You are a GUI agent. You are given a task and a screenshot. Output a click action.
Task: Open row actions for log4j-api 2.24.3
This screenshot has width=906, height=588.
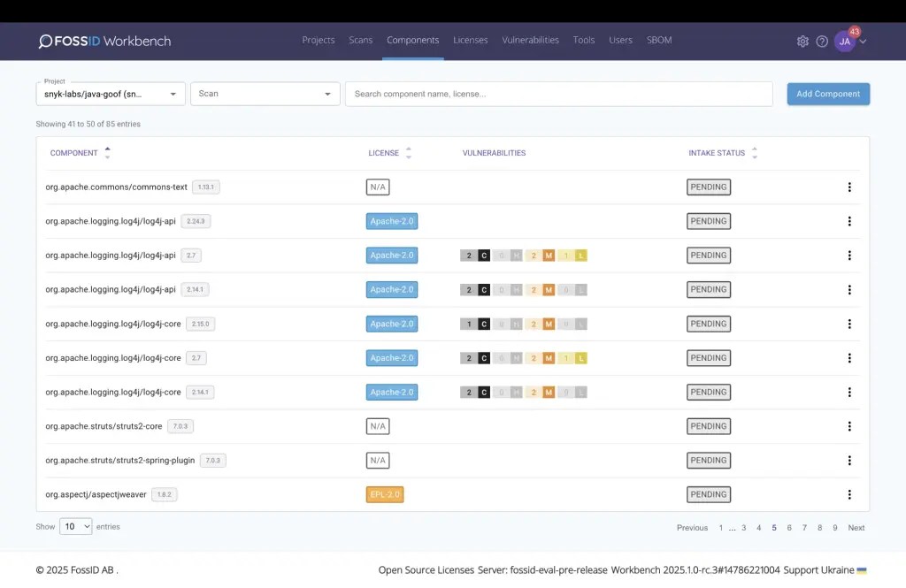(849, 221)
